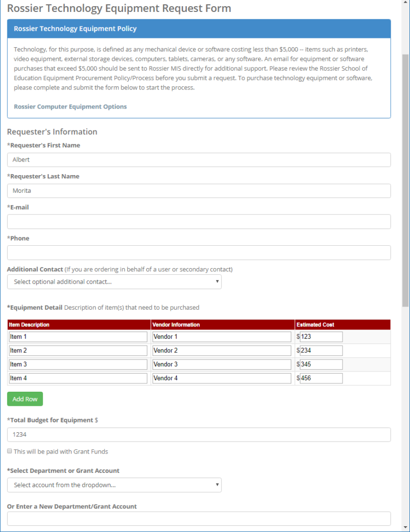410x532 pixels.
Task: Click the scroll down arrow on the scrollbar
Action: coord(405,527)
